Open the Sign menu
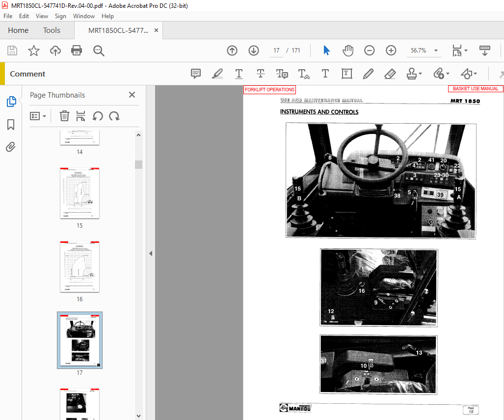Viewport: 504px width, 420px height. click(60, 16)
